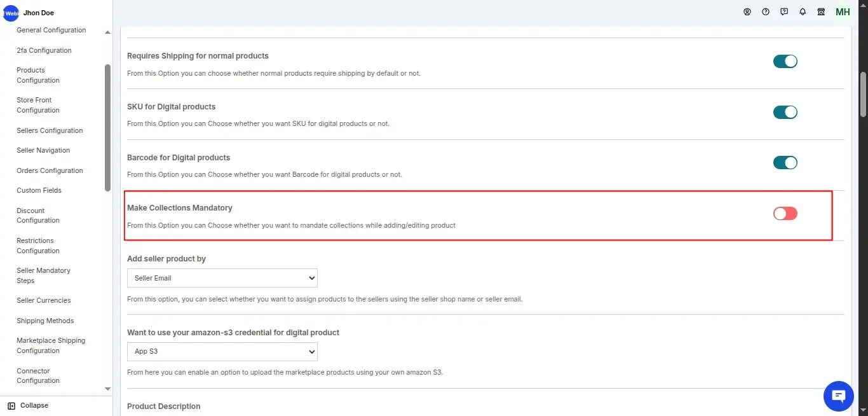Screen dimensions: 868x416
Task: Open Custom Fields sidebar link
Action: click(39, 190)
